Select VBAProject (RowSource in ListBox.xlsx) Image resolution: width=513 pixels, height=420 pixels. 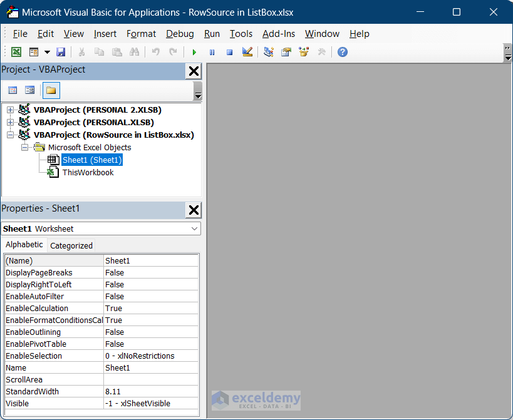pyautogui.click(x=113, y=135)
